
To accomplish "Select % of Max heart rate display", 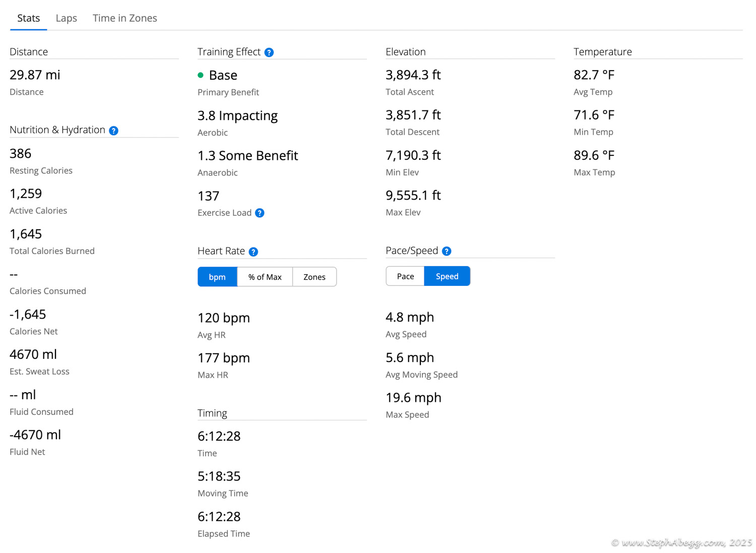I will click(x=265, y=277).
